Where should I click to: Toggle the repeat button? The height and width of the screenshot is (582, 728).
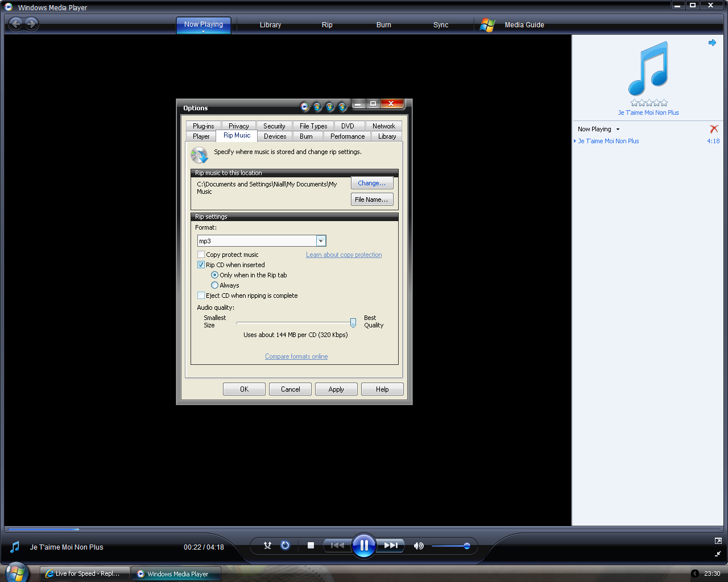[285, 546]
